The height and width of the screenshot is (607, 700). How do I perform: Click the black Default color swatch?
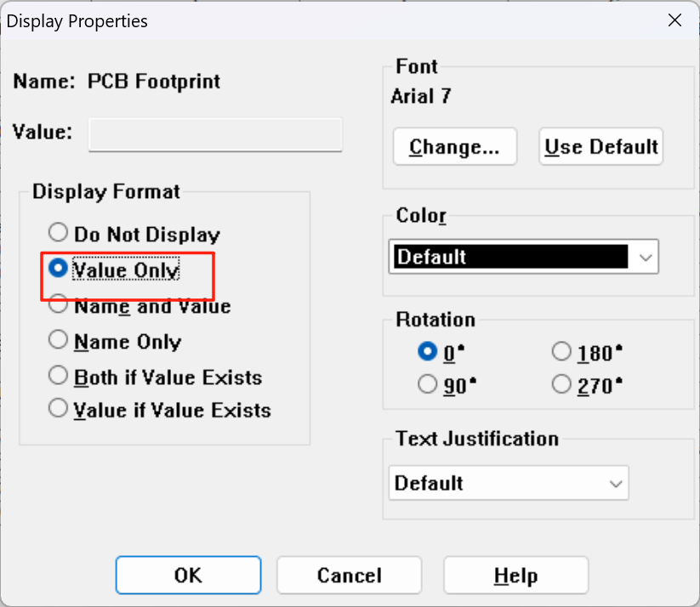(510, 257)
